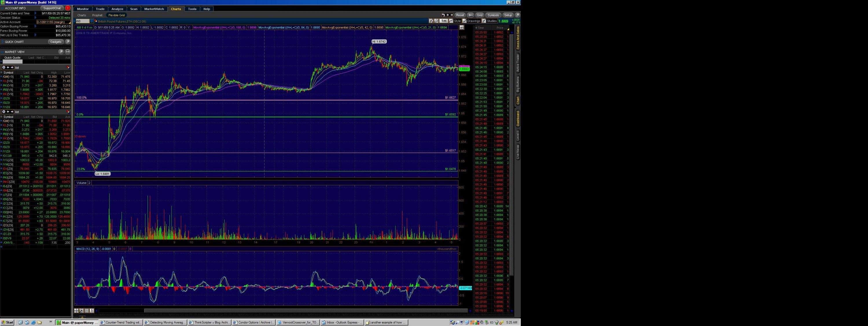
Task: Collapse the Account Info section
Action: pyautogui.click(x=2, y=8)
